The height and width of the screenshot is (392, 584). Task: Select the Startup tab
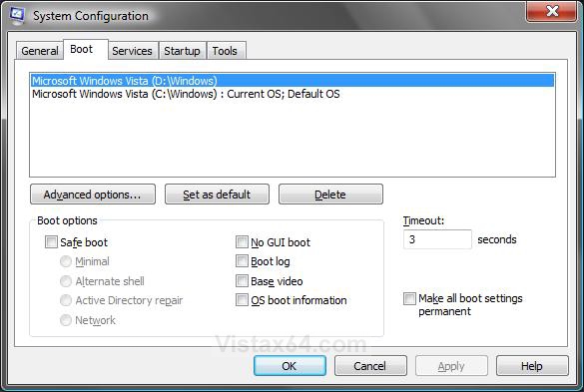[182, 51]
